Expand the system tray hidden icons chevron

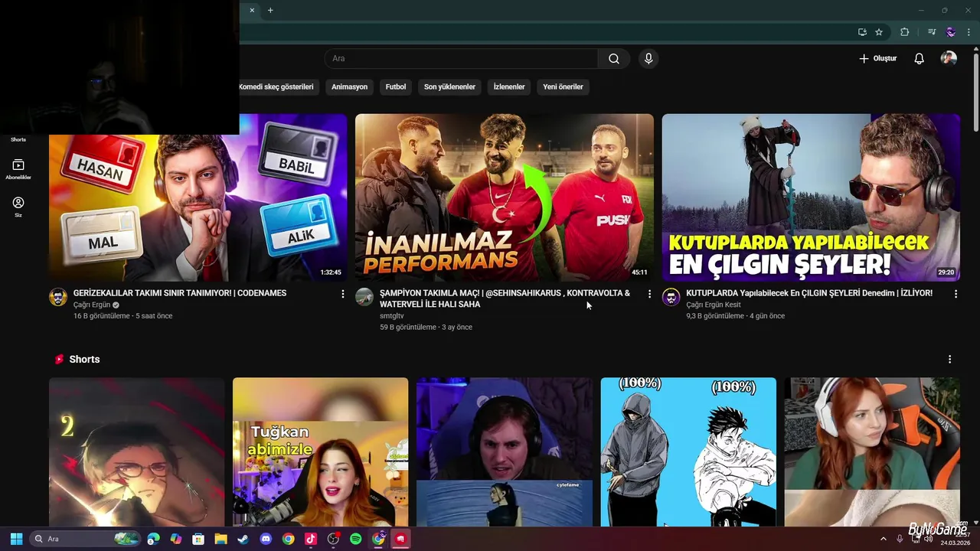tap(883, 539)
